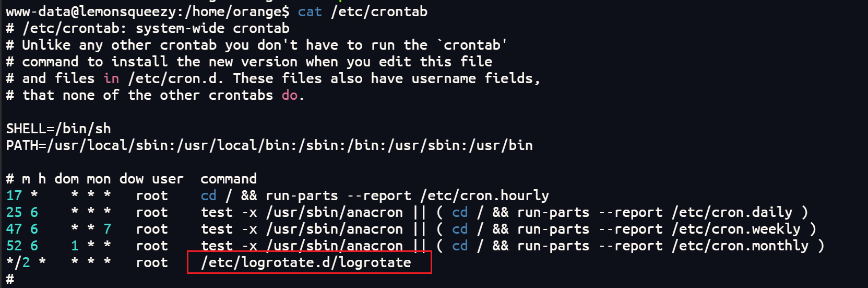Click the '*/2' minute schedule field
Image resolution: width=868 pixels, height=288 pixels.
coord(18,262)
